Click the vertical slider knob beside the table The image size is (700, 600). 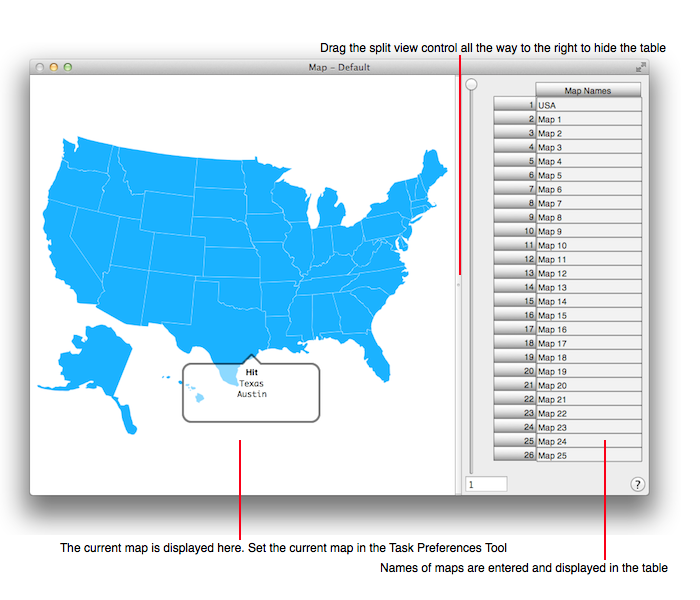point(471,84)
